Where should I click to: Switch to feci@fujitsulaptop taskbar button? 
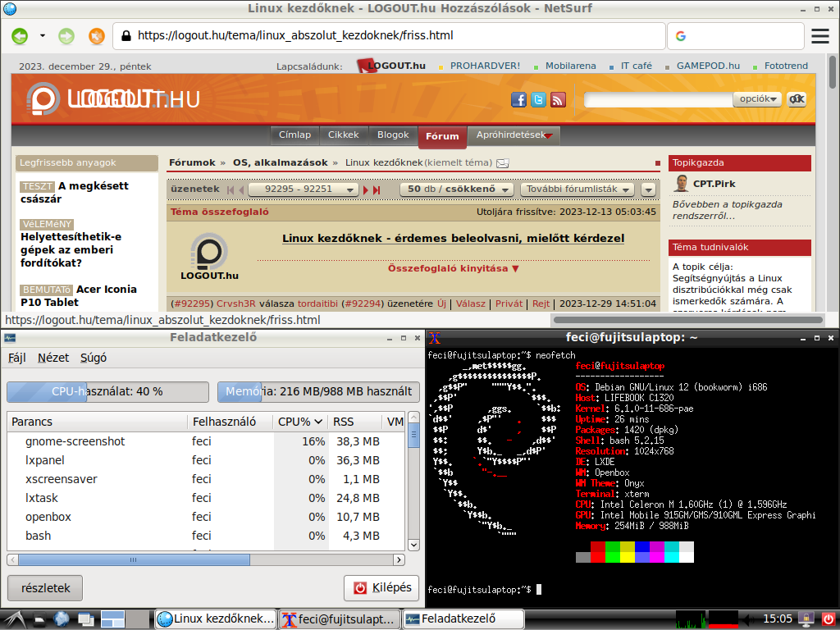tap(339, 619)
